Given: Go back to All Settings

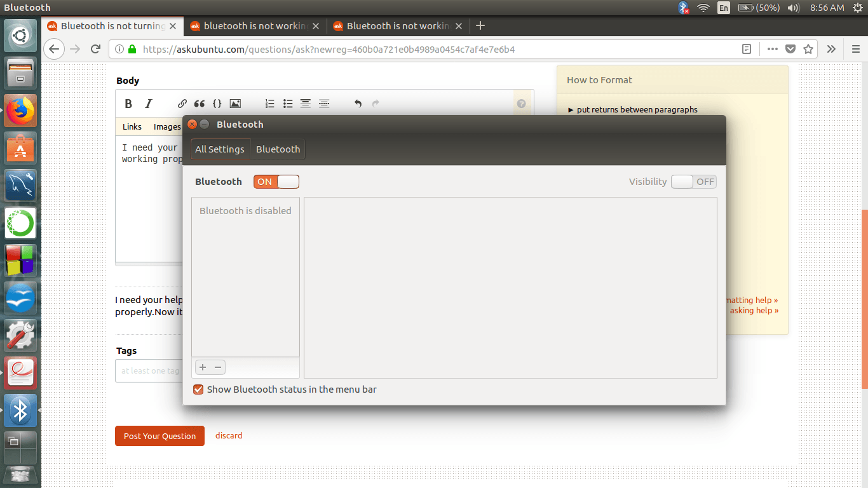Looking at the screenshot, I should 220,149.
